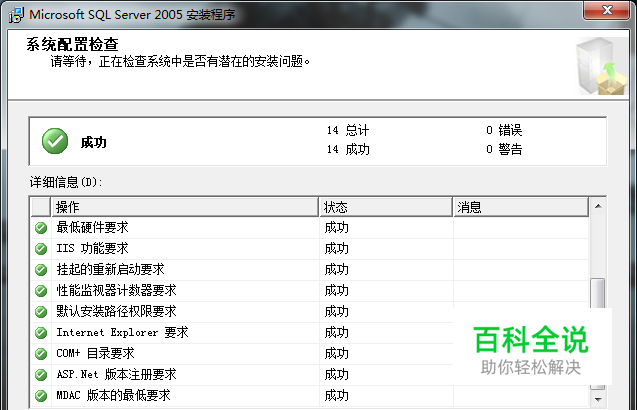Click green check icon for 性能监视器计数器要求 row

pyautogui.click(x=41, y=291)
